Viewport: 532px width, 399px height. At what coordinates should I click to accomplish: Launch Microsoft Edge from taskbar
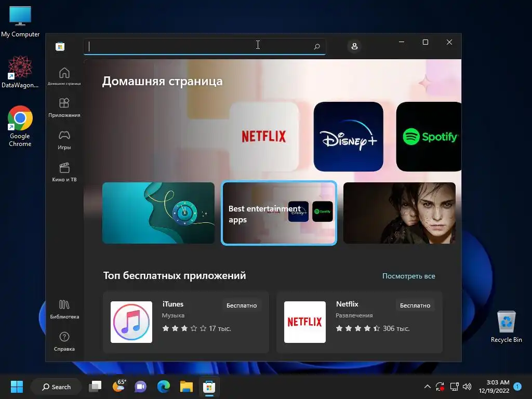click(x=164, y=387)
